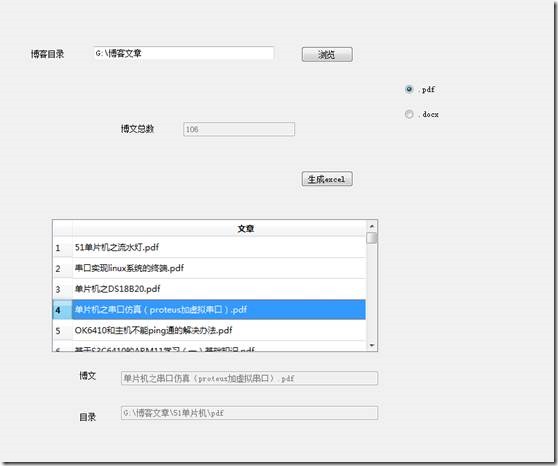The height and width of the screenshot is (466, 558).
Task: Click the 文章 column header
Action: coord(219,228)
